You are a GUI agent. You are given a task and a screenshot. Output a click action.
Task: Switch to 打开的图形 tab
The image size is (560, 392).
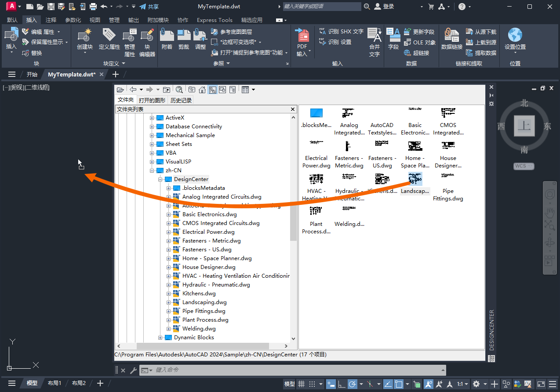click(152, 100)
